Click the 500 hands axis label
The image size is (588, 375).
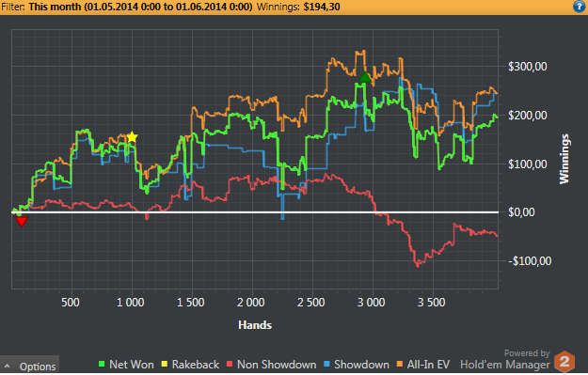click(71, 302)
